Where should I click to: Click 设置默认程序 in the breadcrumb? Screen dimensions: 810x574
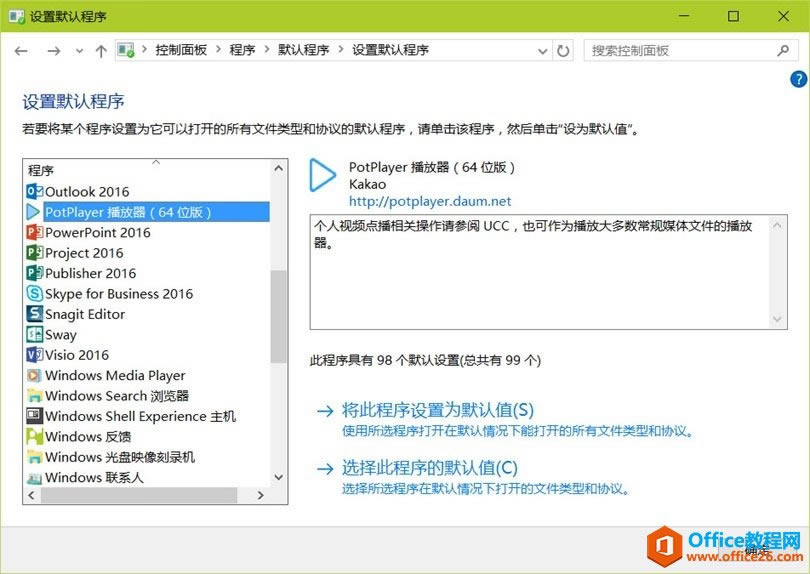click(x=391, y=50)
